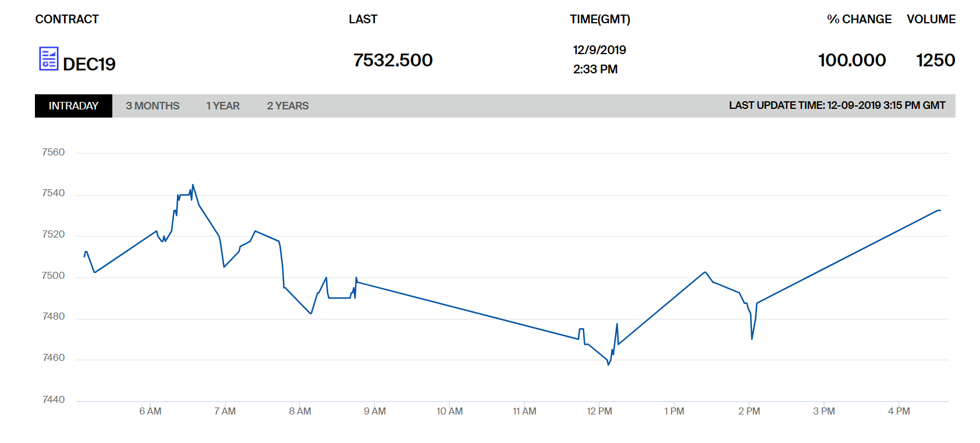980x443 pixels.
Task: Click the VOLUME column header
Action: pos(931,19)
